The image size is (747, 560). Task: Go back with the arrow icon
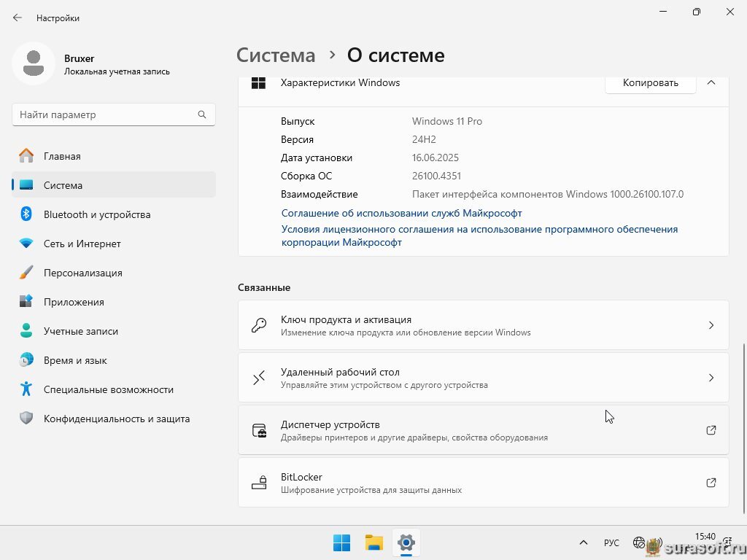18,17
